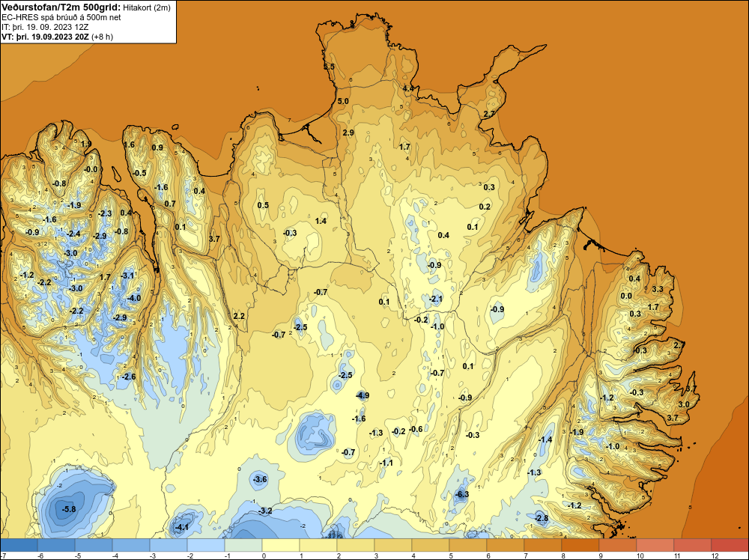Click the -3.1 temperature label
This screenshot has width=749, height=560.
[127, 276]
